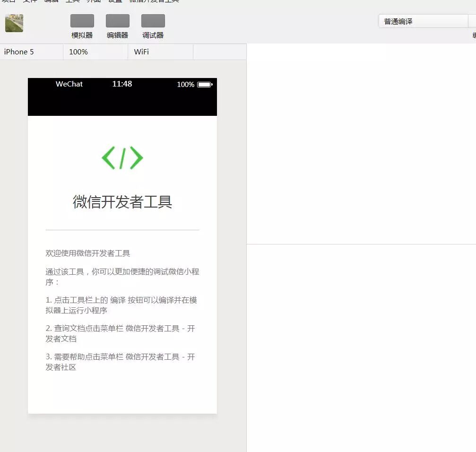Click the 11:48 time in simulator
The height and width of the screenshot is (452, 476).
[x=122, y=84]
